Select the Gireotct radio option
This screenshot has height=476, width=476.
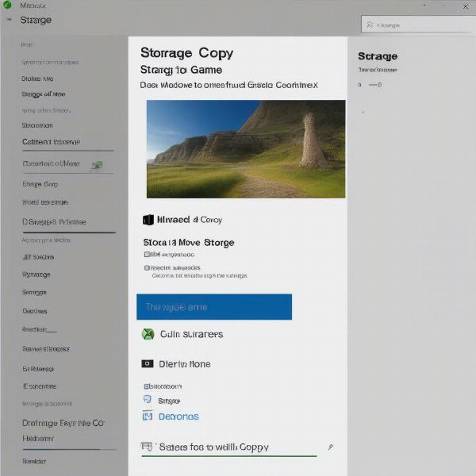coord(147,268)
